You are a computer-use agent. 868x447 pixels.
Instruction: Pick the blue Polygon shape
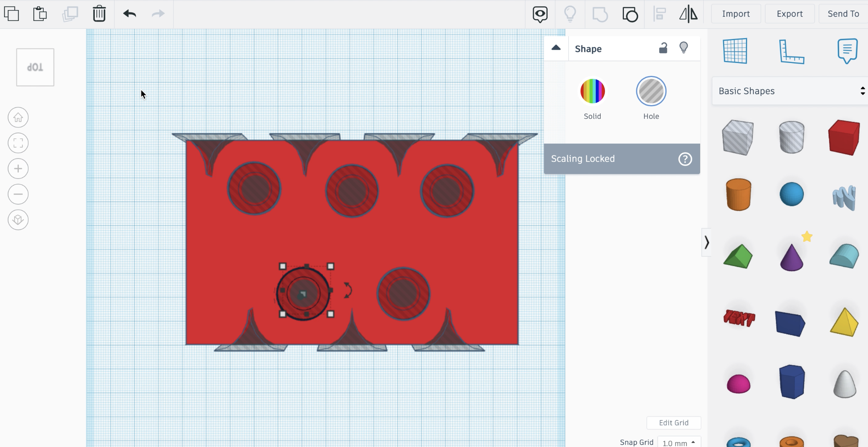[x=791, y=382]
